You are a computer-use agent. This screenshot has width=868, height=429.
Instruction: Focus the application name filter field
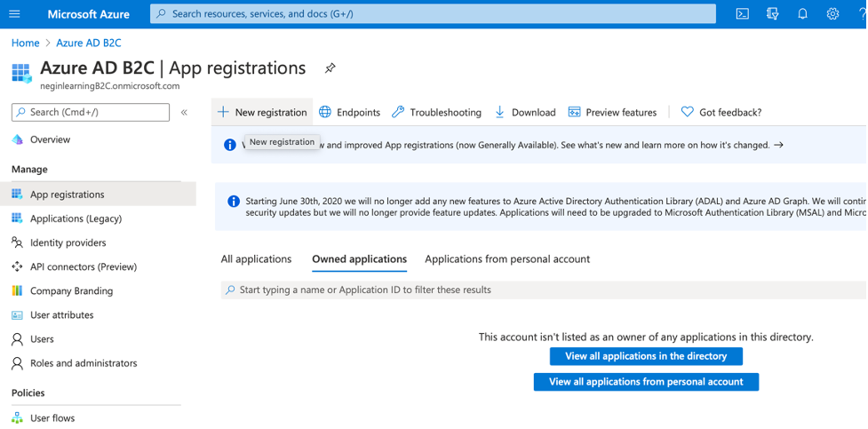pyautogui.click(x=533, y=290)
